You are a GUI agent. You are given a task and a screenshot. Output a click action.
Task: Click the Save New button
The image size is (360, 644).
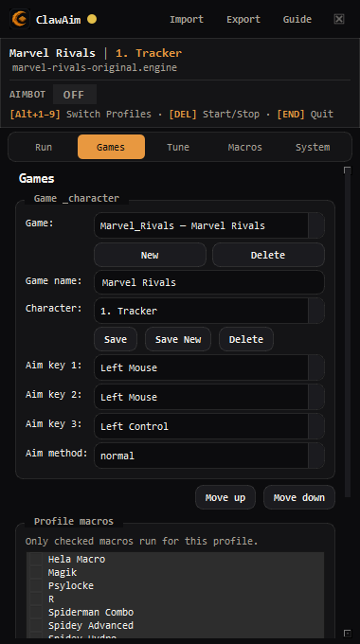(178, 339)
